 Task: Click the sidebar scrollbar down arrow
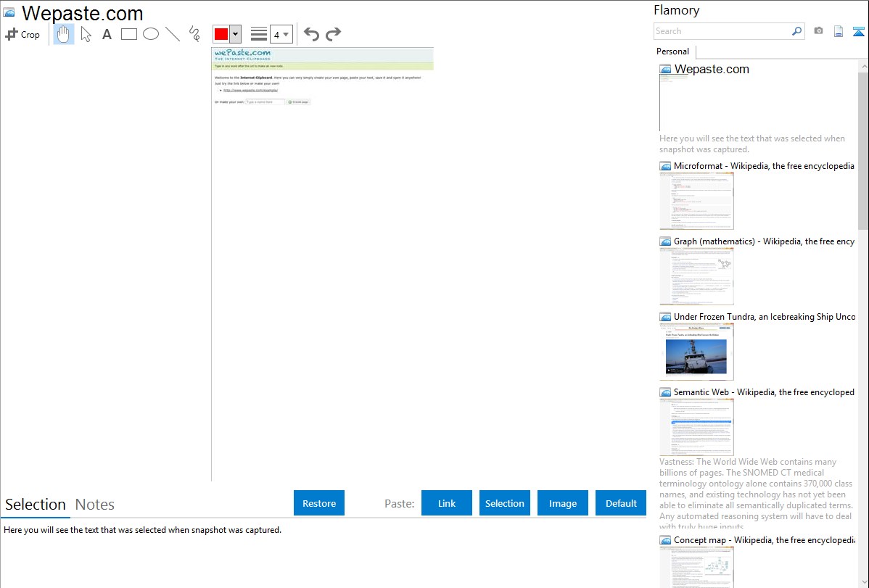click(863, 582)
